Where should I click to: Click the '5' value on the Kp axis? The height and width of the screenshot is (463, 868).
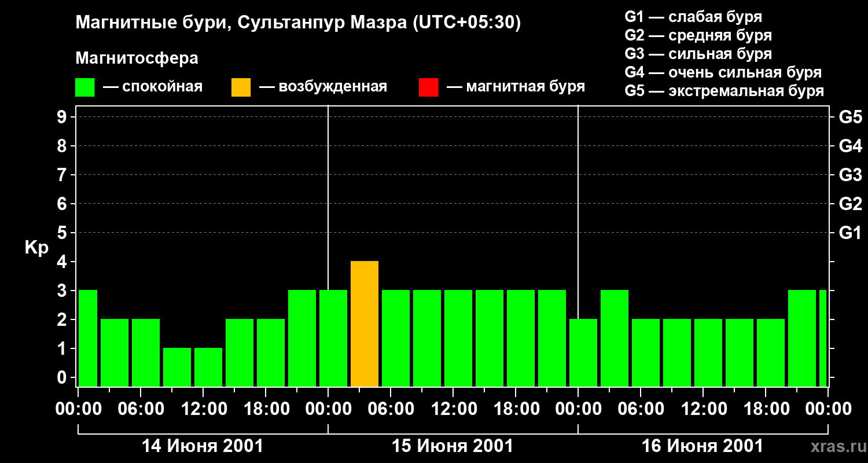[x=63, y=233]
